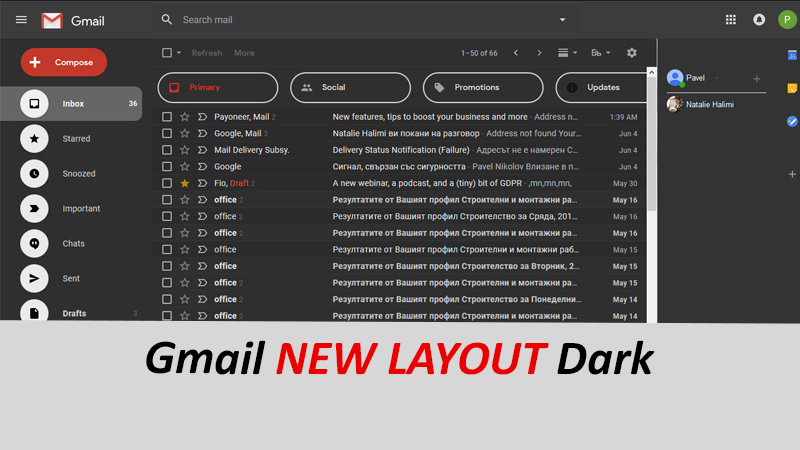Open the input tools language dropdown

tap(601, 53)
